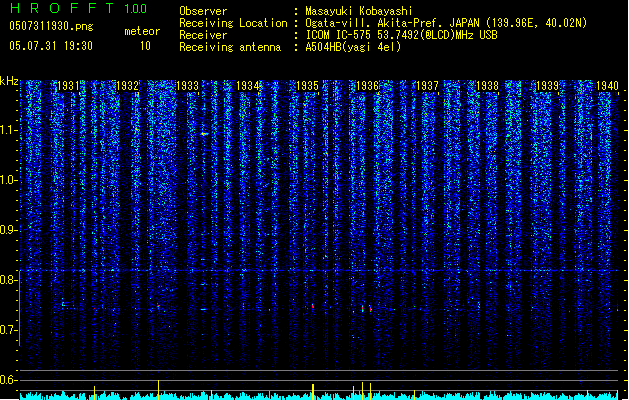
Task: Click the 1932 time marker
Action: 128,86
